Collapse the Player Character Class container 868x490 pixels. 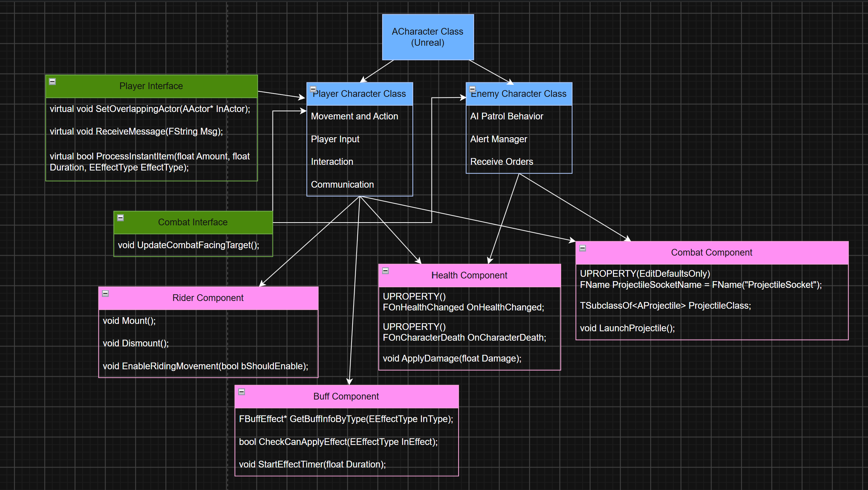click(x=313, y=89)
